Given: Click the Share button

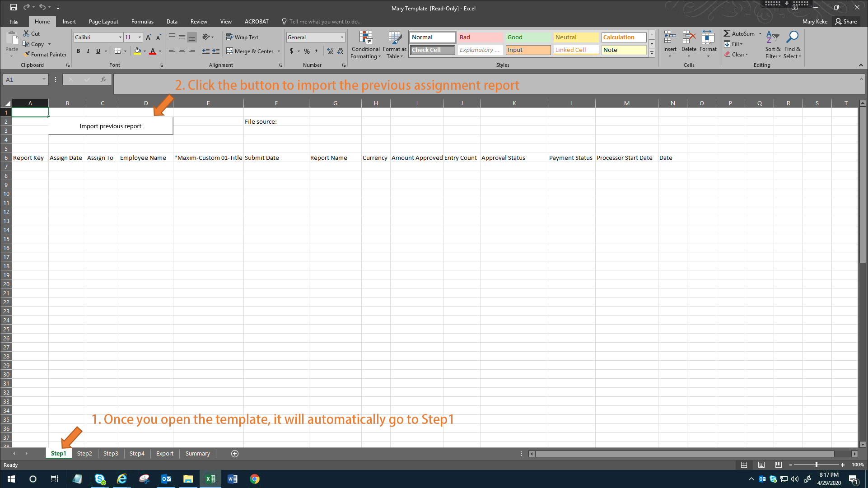Looking at the screenshot, I should [x=846, y=22].
